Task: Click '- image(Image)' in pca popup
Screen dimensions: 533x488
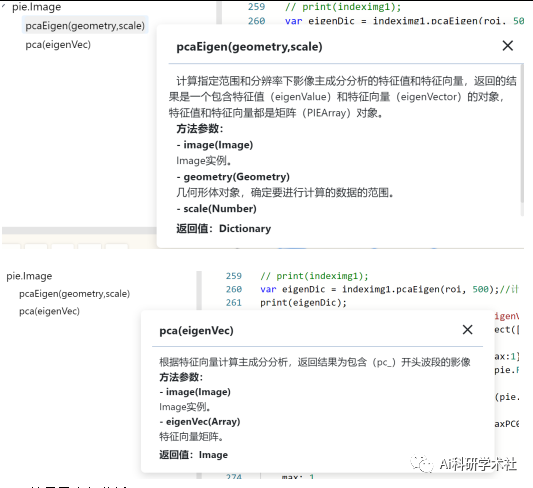Action: (x=195, y=392)
